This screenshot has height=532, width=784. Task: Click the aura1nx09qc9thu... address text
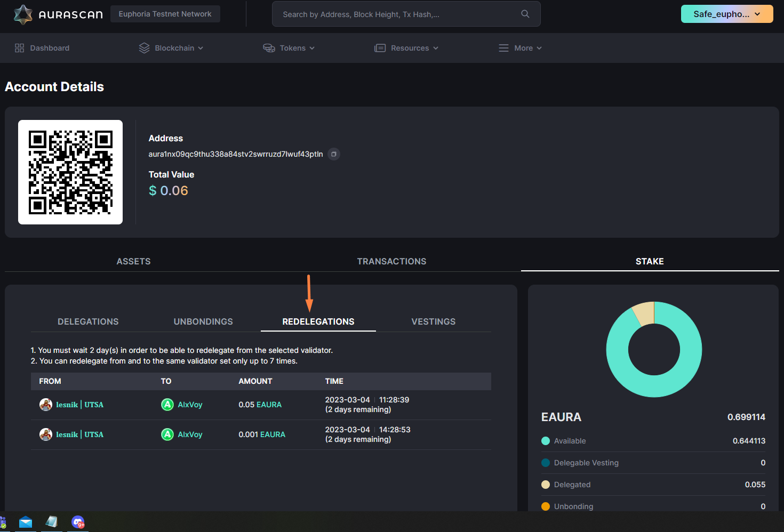click(236, 154)
